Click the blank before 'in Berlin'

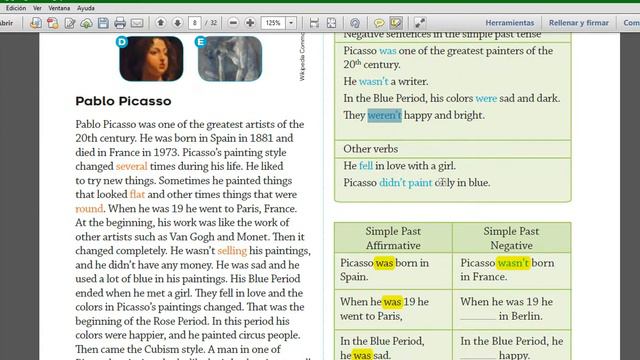pyautogui.click(x=478, y=317)
